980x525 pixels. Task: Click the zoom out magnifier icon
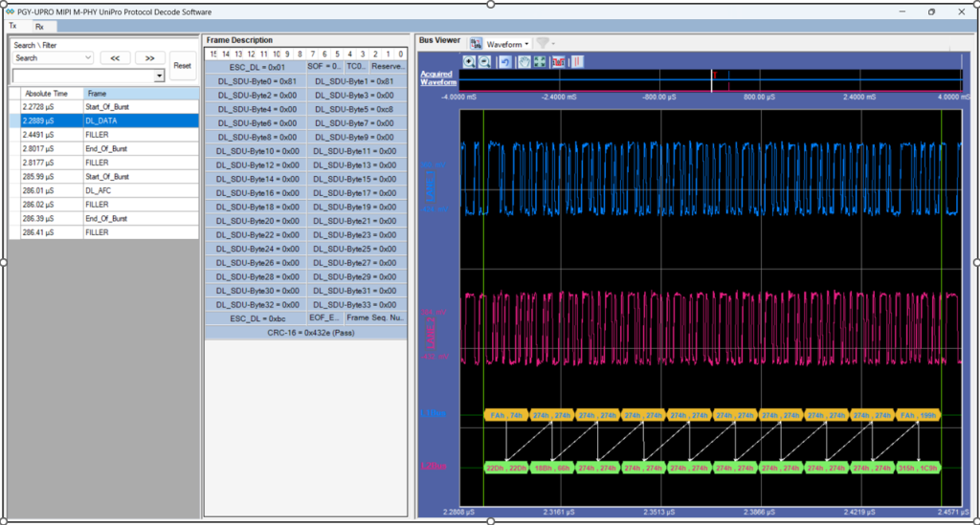point(484,62)
